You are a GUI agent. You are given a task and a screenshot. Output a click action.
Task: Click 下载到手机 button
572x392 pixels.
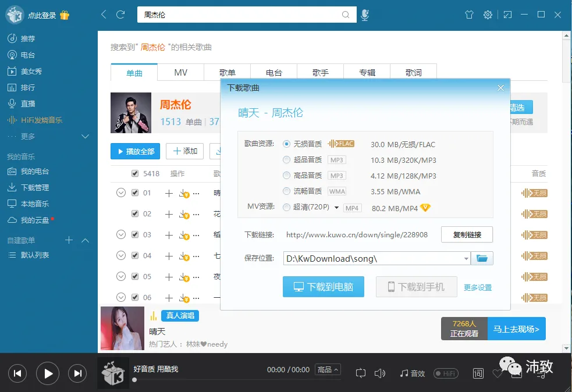click(417, 287)
